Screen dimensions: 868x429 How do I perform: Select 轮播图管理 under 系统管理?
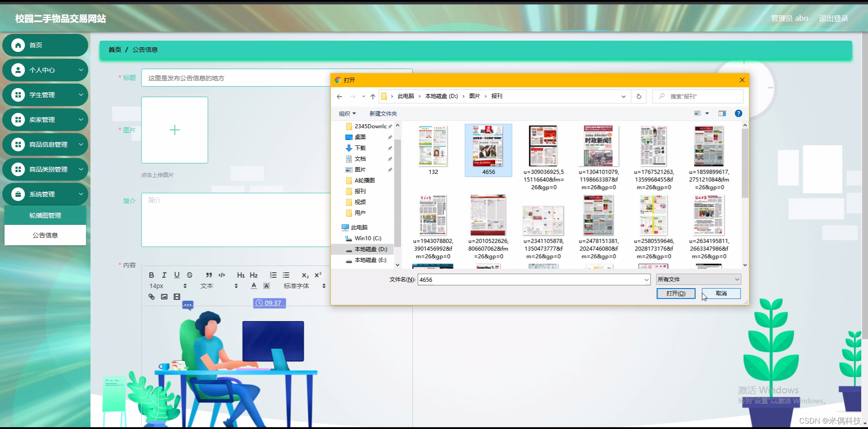[45, 215]
